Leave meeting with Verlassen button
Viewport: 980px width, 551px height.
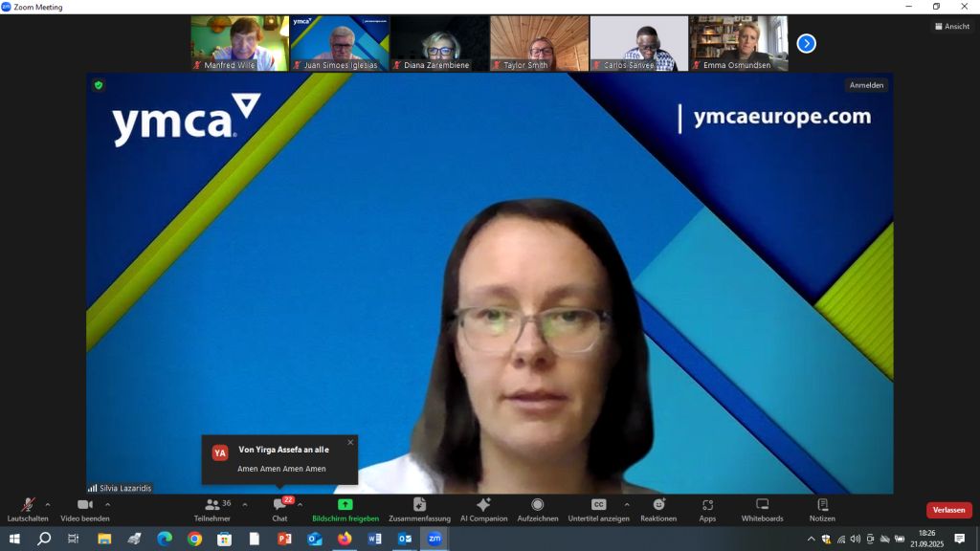[x=948, y=510]
